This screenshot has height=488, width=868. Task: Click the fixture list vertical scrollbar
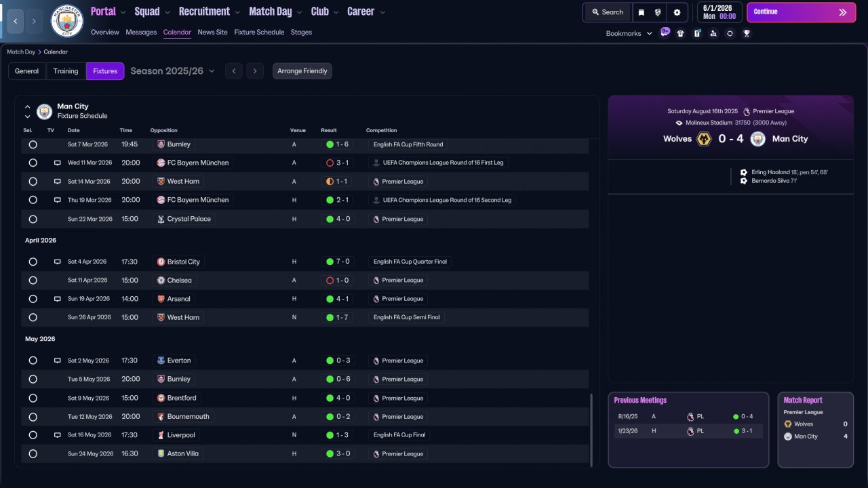click(592, 430)
